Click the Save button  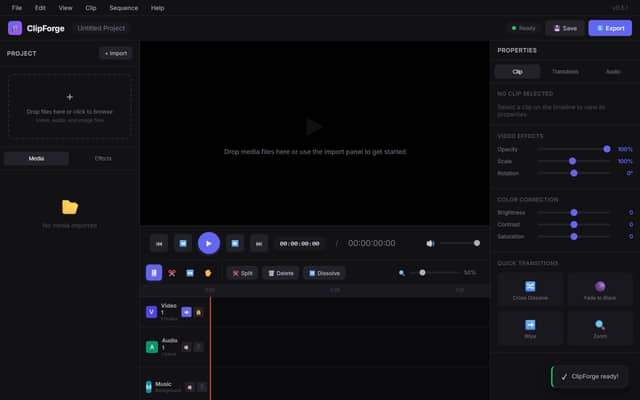pos(565,28)
